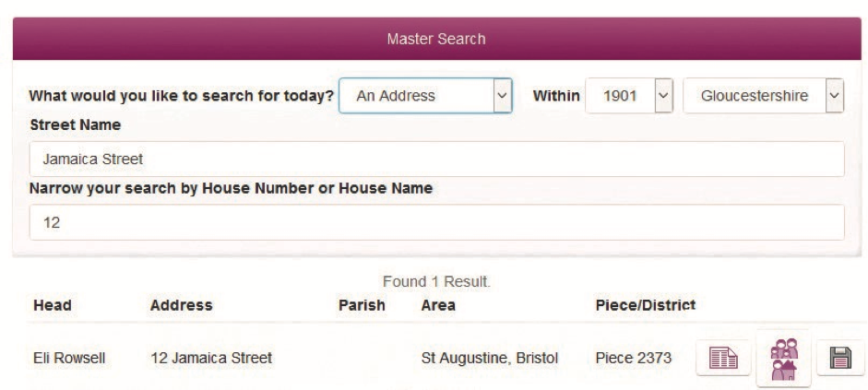
Task: Open the 'An Address' search type dropdown
Action: point(425,96)
